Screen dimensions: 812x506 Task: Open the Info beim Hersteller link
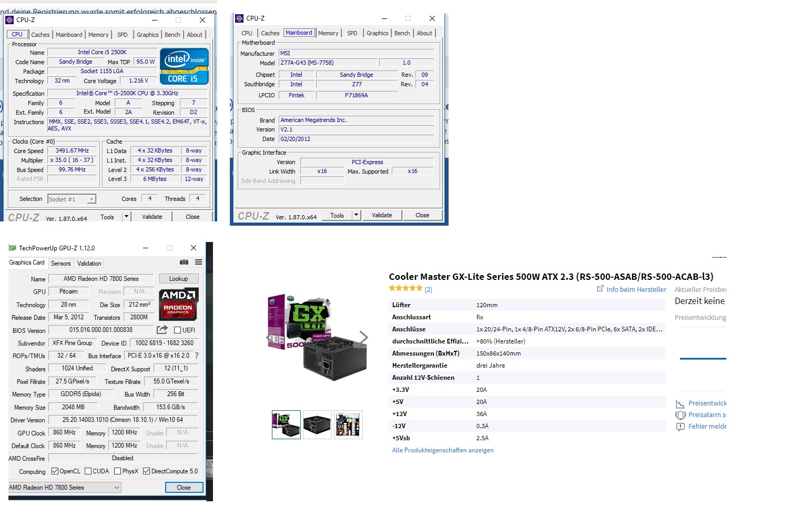point(636,289)
